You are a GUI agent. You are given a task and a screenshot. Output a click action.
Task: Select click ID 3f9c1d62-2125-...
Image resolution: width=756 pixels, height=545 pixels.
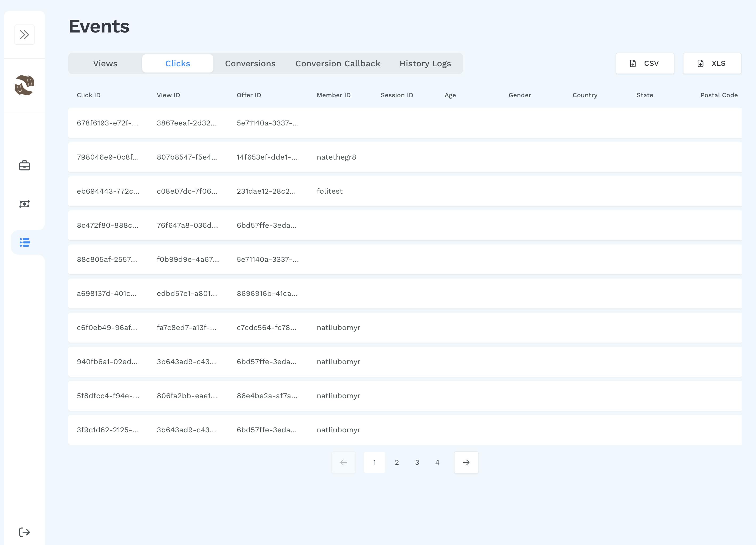click(x=108, y=430)
